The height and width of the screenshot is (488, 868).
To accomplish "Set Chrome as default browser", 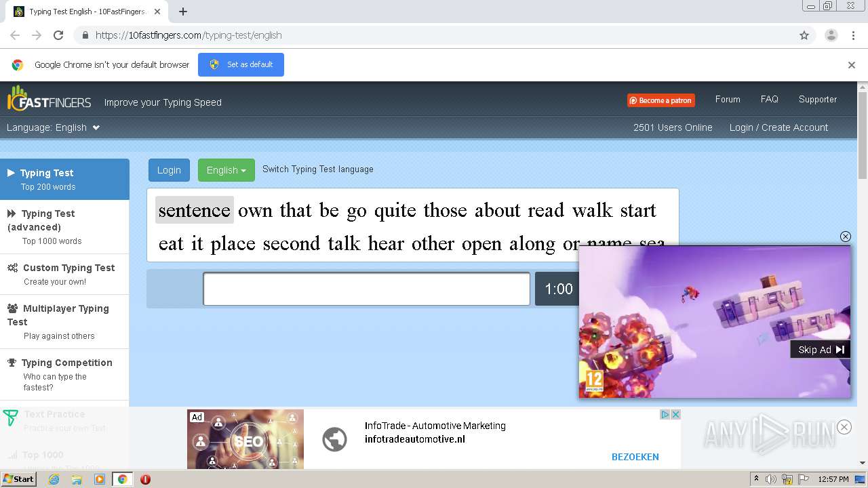I will point(241,64).
